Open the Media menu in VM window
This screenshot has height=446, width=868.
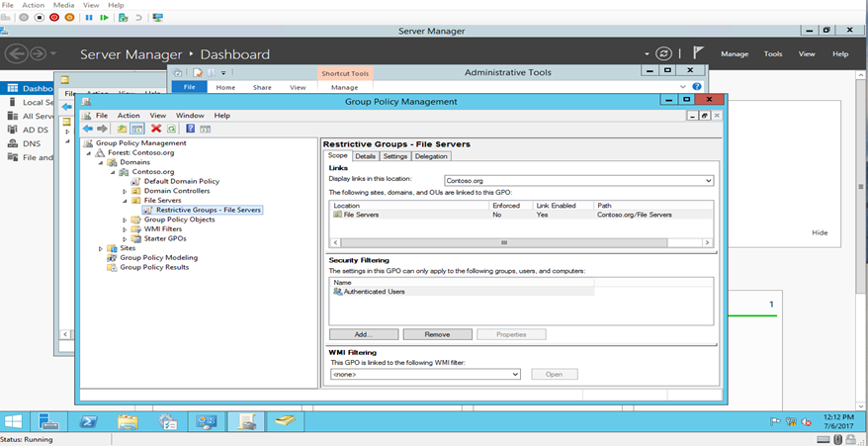tap(62, 5)
